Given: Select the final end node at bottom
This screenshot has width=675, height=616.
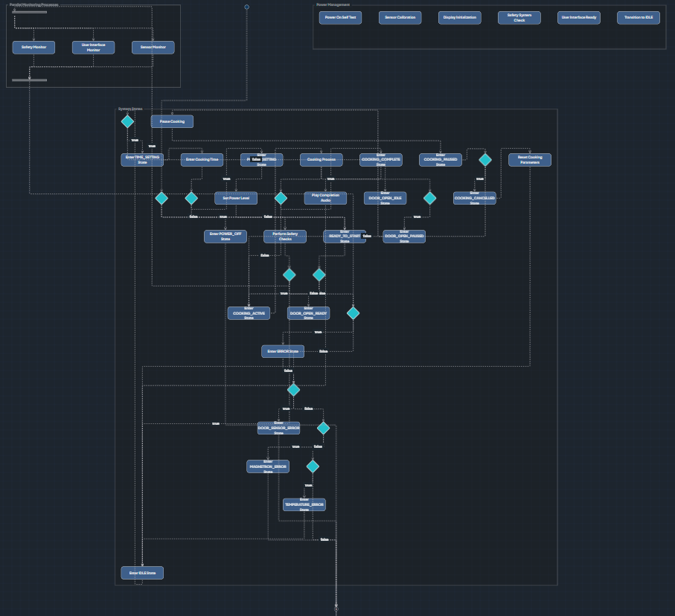Looking at the screenshot, I should (x=336, y=609).
